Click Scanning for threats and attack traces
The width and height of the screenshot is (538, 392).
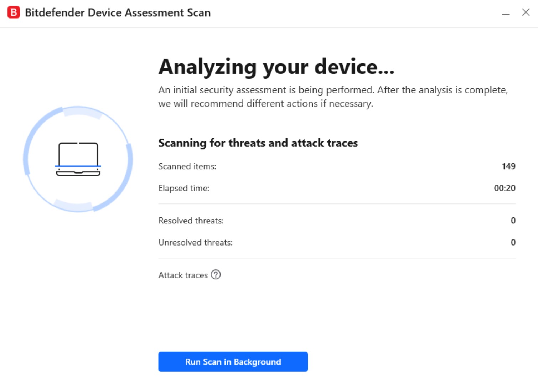[258, 143]
